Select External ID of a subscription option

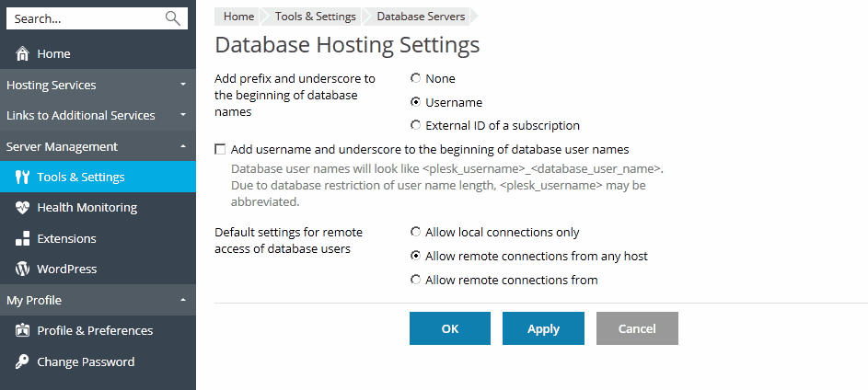416,125
